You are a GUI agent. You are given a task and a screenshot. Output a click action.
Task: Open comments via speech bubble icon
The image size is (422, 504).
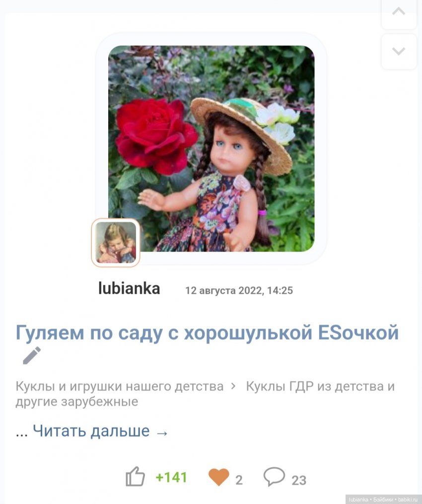tap(274, 476)
